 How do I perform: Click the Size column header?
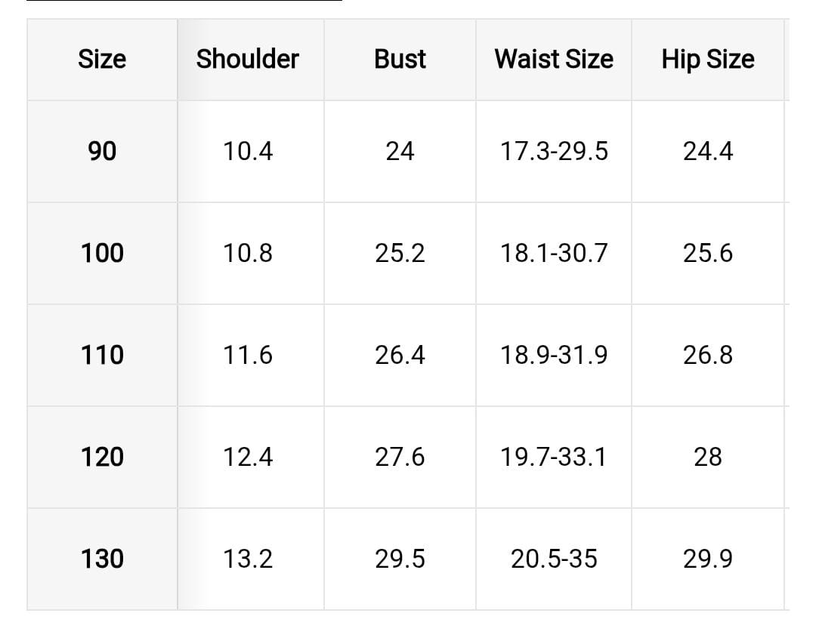pos(102,60)
